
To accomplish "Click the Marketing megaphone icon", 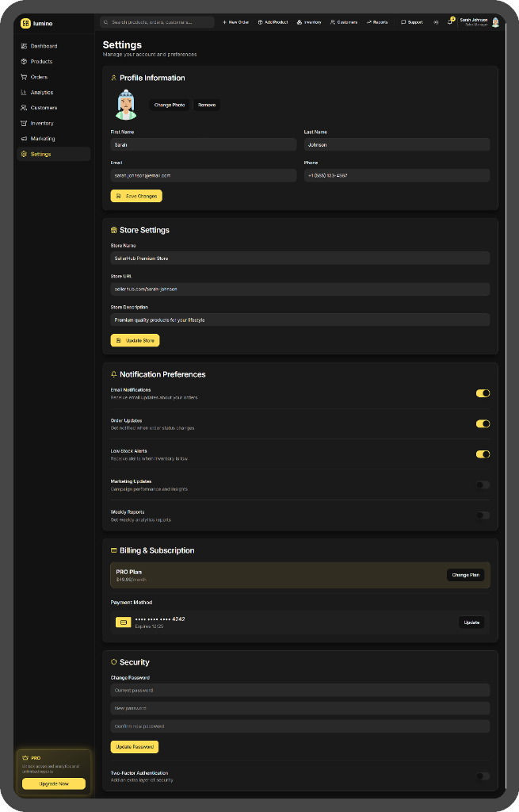I will [x=24, y=139].
